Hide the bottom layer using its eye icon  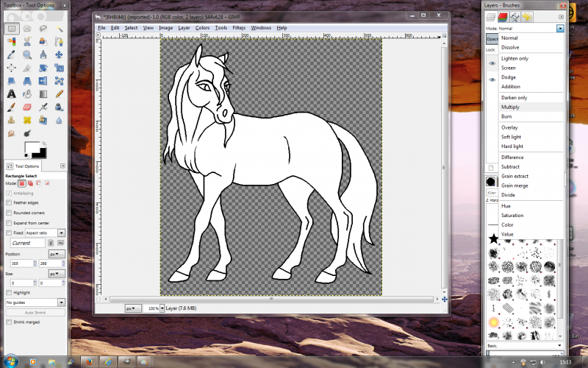click(x=492, y=79)
